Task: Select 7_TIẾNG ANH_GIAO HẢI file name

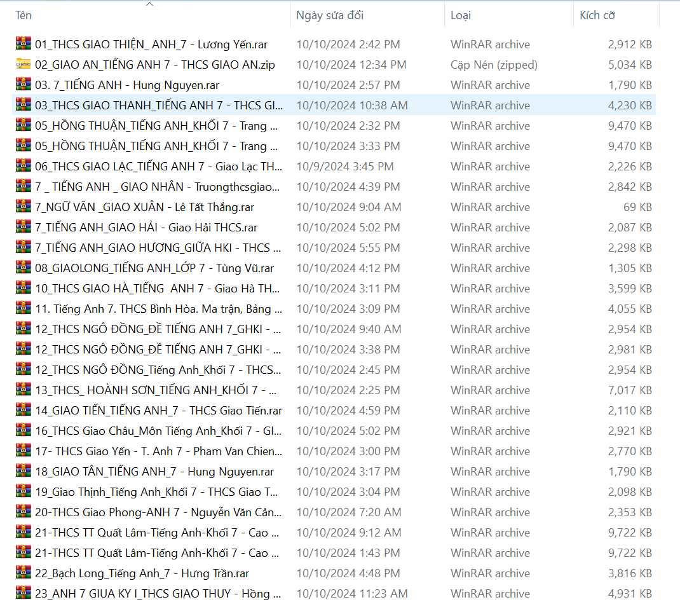Action: click(x=146, y=228)
